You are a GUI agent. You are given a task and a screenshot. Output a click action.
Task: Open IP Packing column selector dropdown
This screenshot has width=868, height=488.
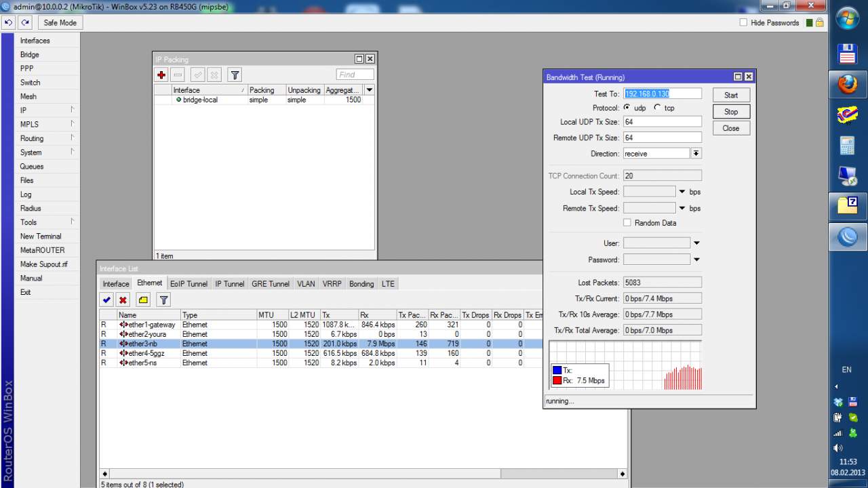pyautogui.click(x=370, y=90)
